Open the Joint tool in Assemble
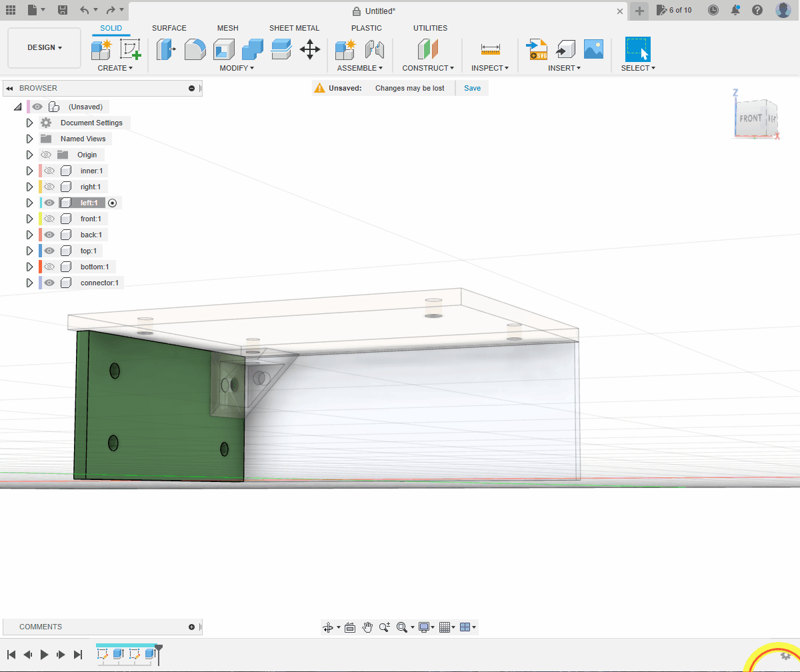This screenshot has width=800, height=672. (375, 49)
